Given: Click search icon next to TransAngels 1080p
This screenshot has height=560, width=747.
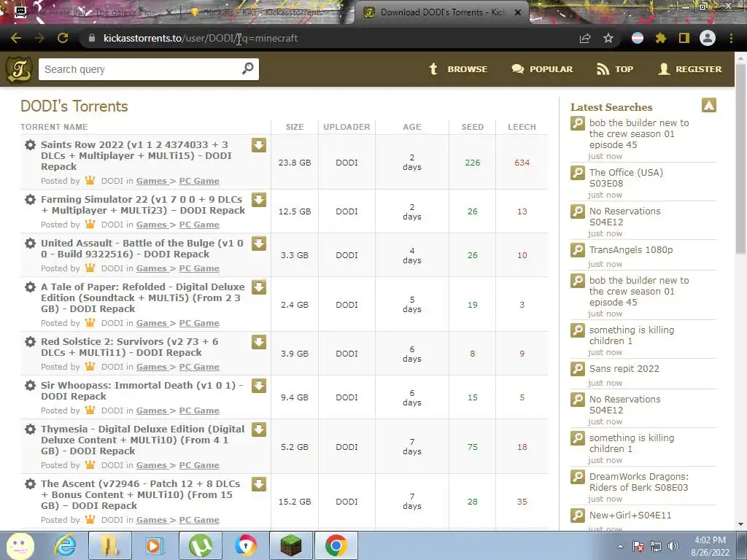Looking at the screenshot, I should pos(578,250).
